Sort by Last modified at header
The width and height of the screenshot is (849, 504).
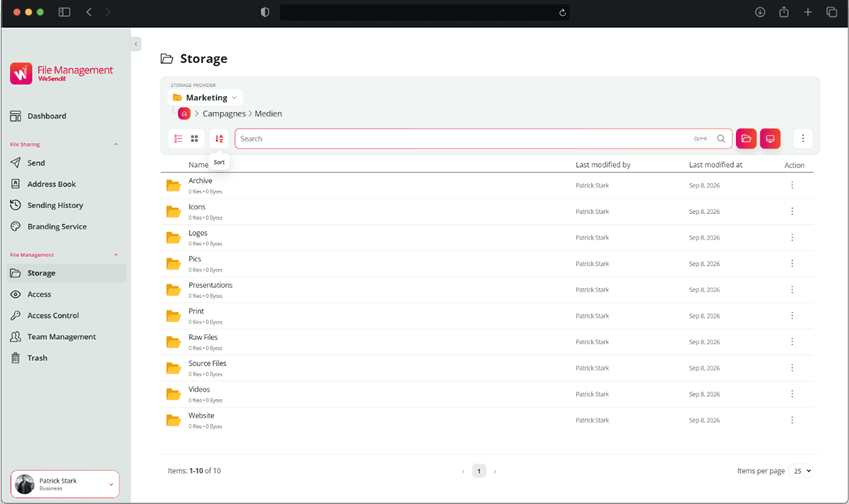point(716,164)
